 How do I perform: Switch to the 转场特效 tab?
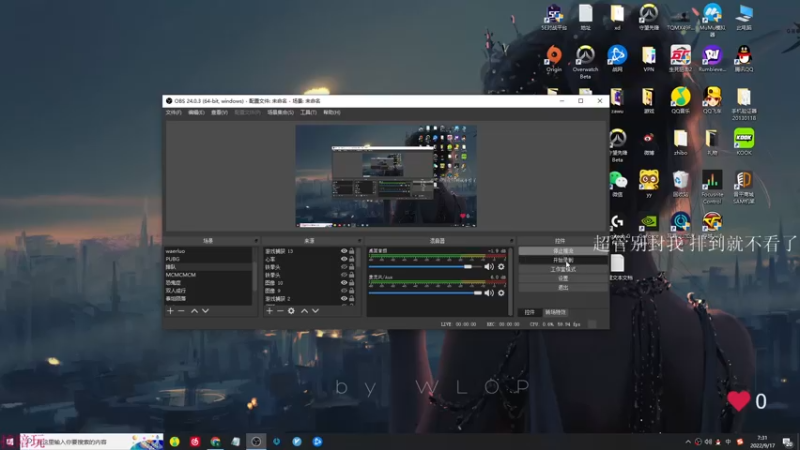[x=555, y=312]
